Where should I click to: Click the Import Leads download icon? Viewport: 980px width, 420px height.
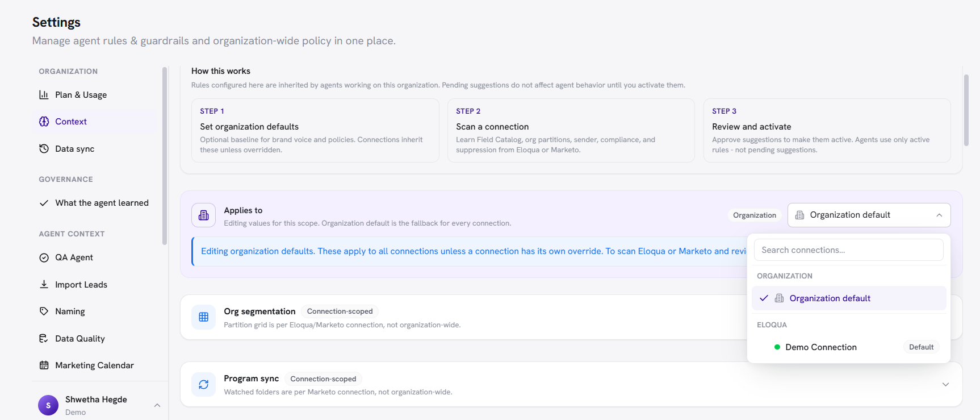click(44, 285)
